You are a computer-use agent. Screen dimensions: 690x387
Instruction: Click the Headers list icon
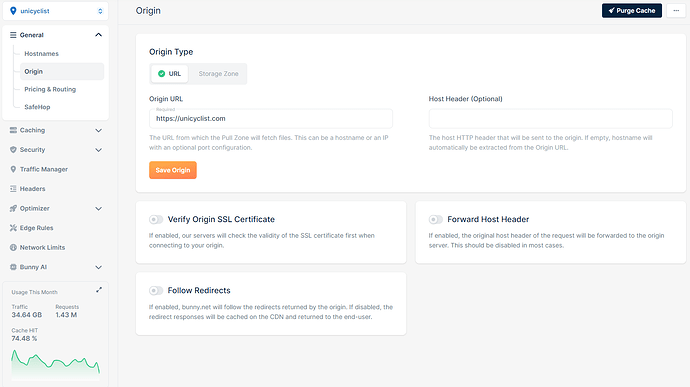pyautogui.click(x=13, y=188)
